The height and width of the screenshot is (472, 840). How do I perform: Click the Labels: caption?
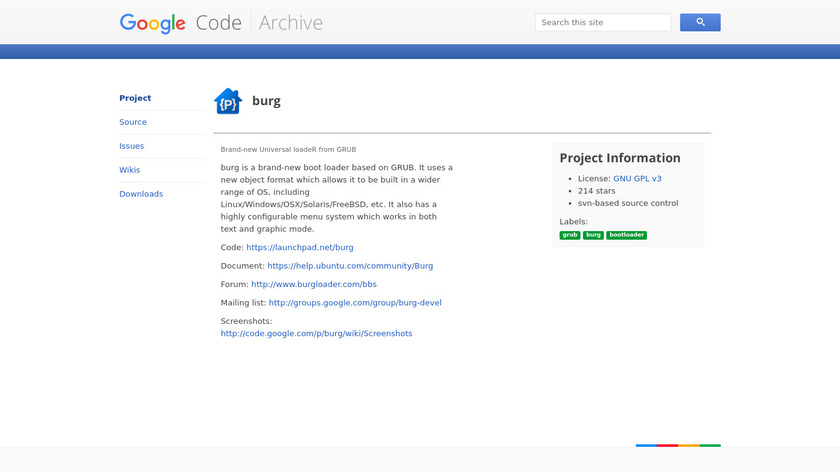click(573, 222)
